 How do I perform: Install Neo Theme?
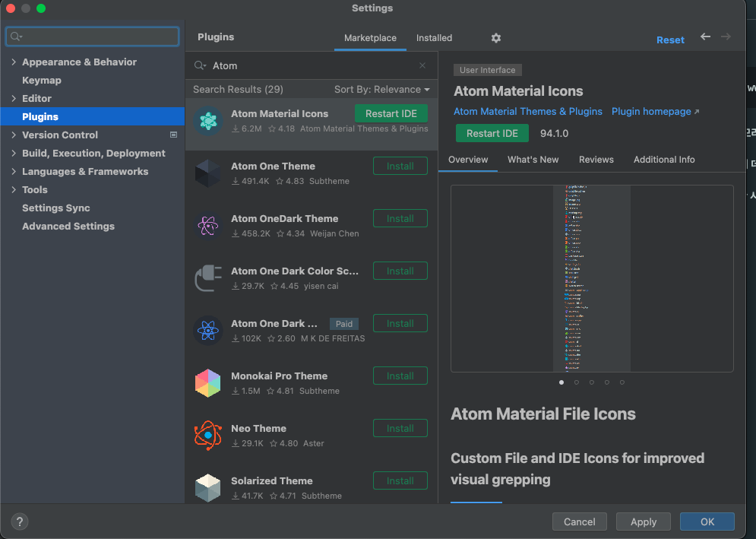coord(400,429)
